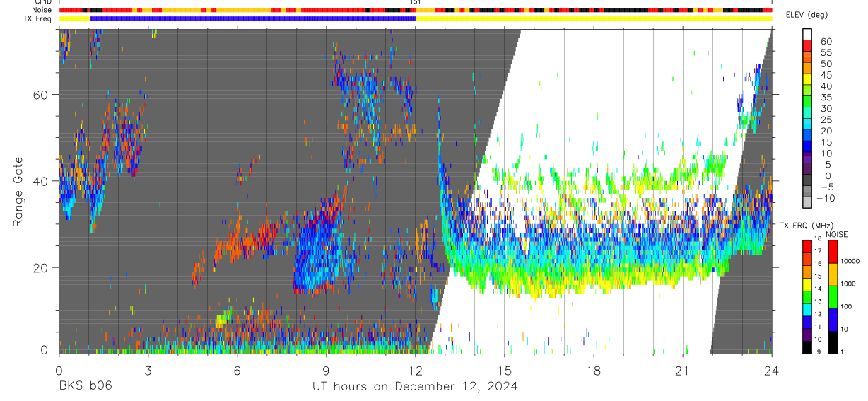Click the 'Range Gate' y-axis label
Viewport: 868px width, 401px height.
click(19, 193)
